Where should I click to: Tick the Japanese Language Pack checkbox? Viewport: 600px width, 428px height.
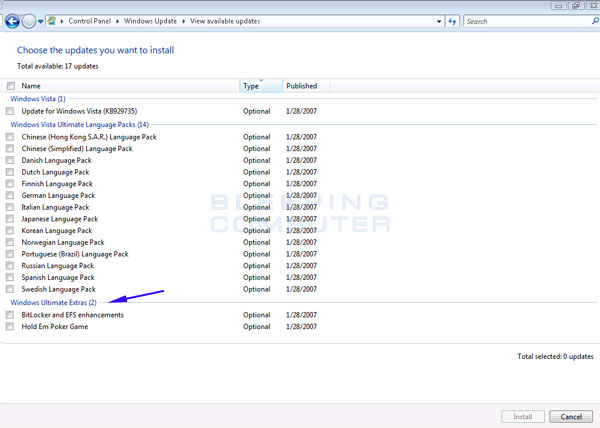[x=10, y=219]
